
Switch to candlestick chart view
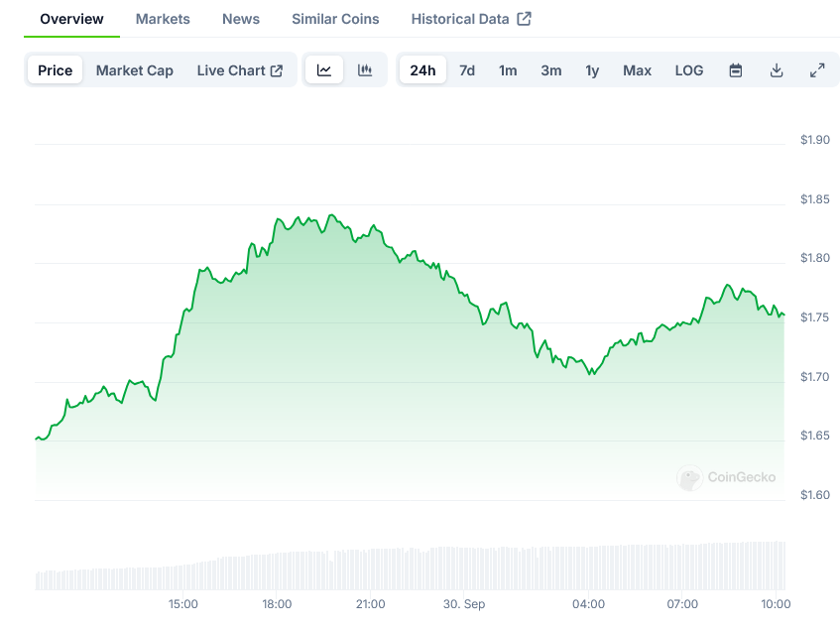tap(365, 70)
